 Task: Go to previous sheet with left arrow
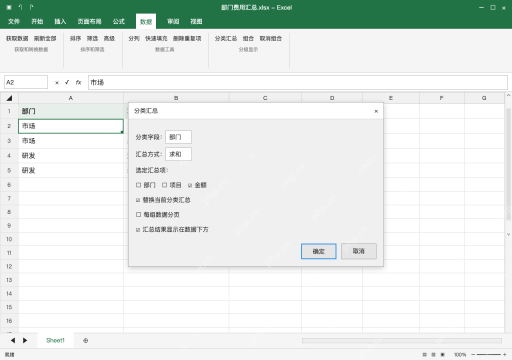[13, 340]
